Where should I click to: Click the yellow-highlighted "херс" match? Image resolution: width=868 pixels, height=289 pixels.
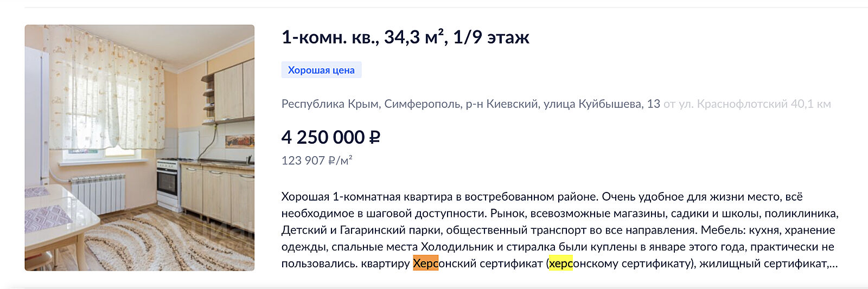coord(561,264)
